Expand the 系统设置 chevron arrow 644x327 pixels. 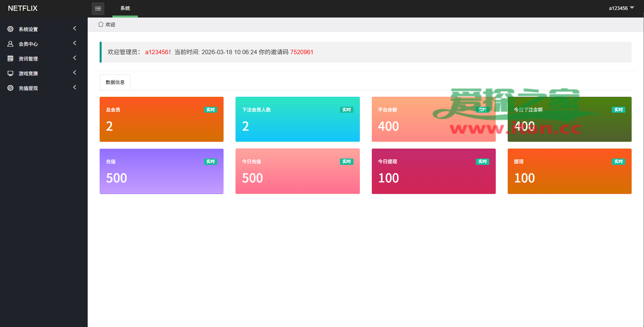[75, 28]
